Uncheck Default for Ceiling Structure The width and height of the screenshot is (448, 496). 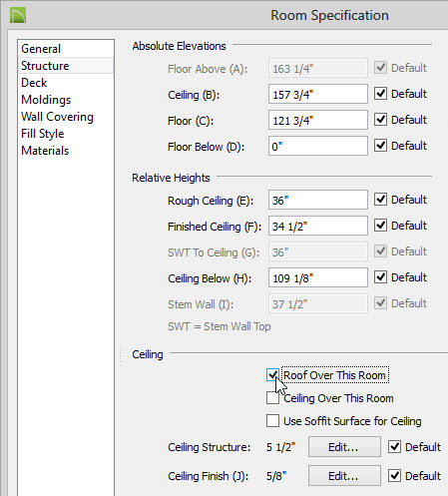coord(394,447)
